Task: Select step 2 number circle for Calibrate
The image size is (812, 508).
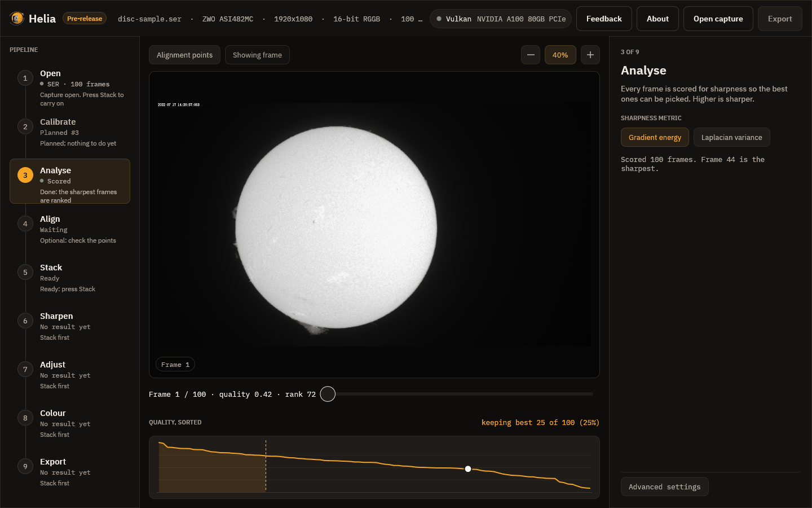Action: [25, 126]
